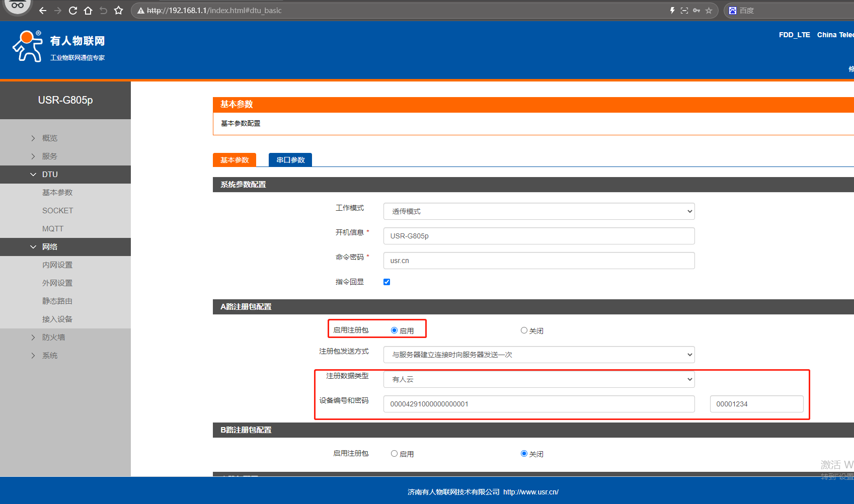Click the USR IoT logo
This screenshot has height=504, width=854.
(x=58, y=46)
